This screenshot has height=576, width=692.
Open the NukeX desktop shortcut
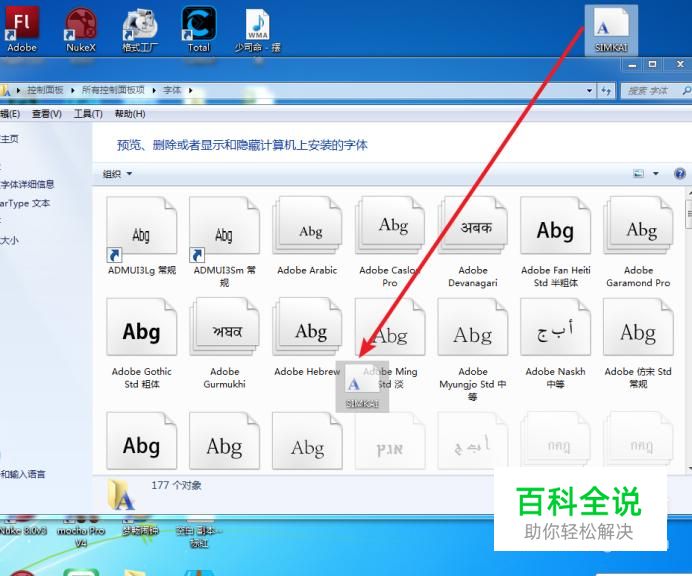pyautogui.click(x=81, y=30)
